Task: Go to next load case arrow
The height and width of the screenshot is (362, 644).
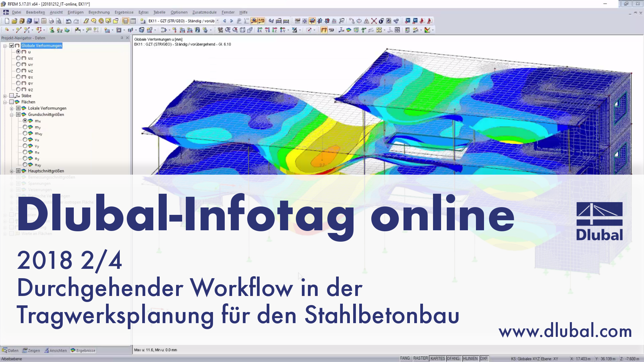Action: click(x=231, y=21)
